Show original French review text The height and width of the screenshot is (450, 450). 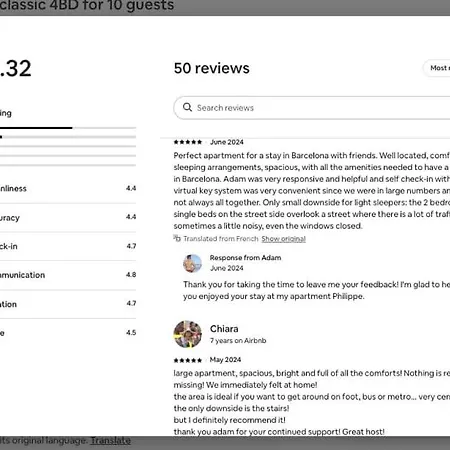pos(283,239)
